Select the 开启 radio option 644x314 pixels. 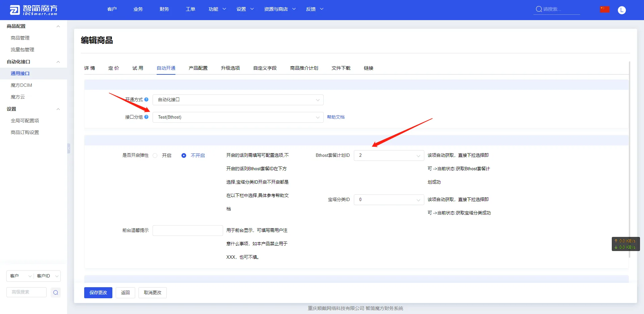pyautogui.click(x=155, y=155)
